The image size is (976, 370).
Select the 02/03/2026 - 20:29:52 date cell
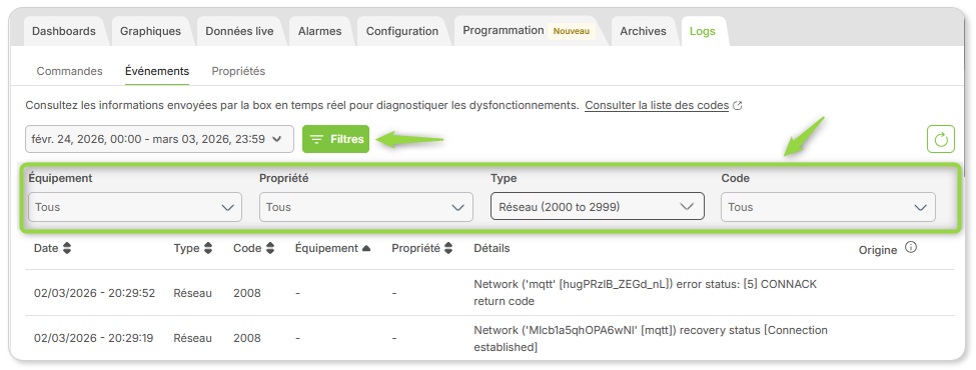pyautogui.click(x=95, y=293)
